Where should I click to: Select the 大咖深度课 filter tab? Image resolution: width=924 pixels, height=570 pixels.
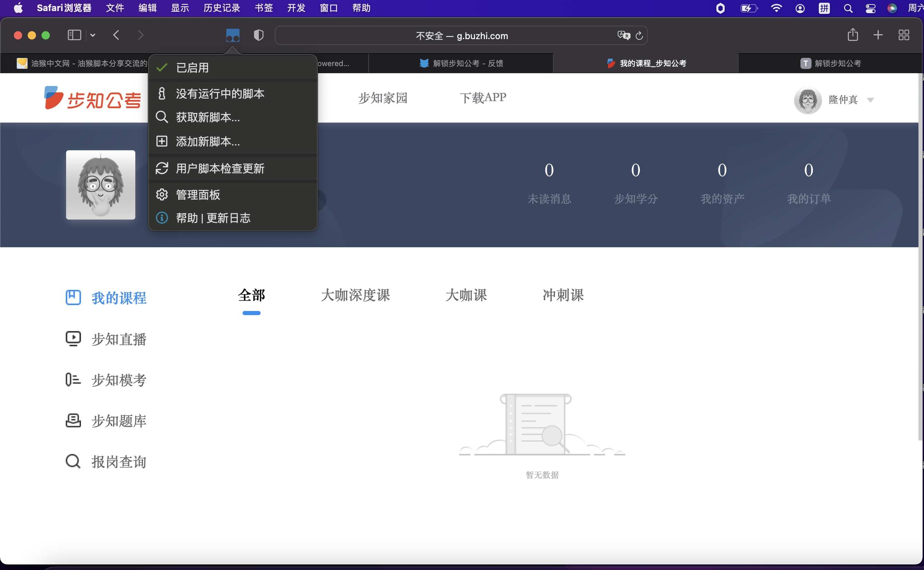(355, 295)
